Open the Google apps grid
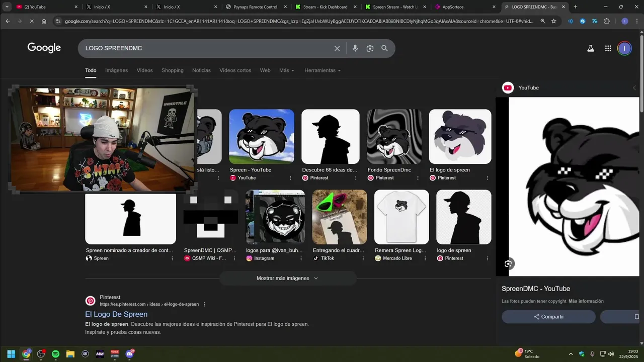Screen dimensions: 644x362 pos(608,48)
